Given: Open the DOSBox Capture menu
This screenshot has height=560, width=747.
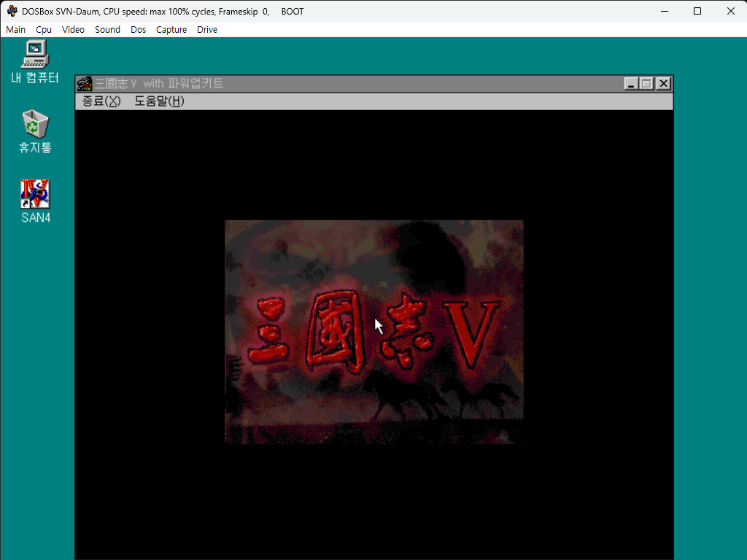Looking at the screenshot, I should pyautogui.click(x=171, y=29).
